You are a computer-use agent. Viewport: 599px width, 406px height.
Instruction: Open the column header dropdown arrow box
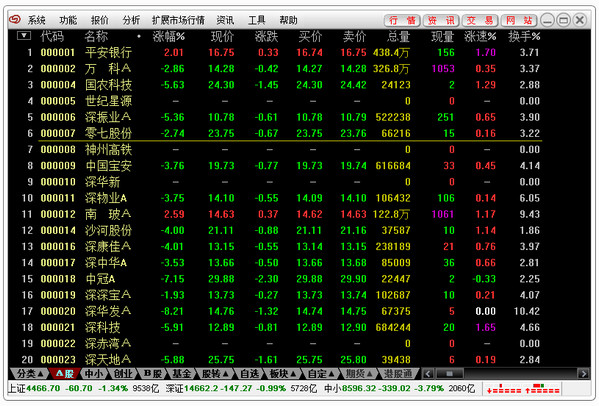(24, 36)
